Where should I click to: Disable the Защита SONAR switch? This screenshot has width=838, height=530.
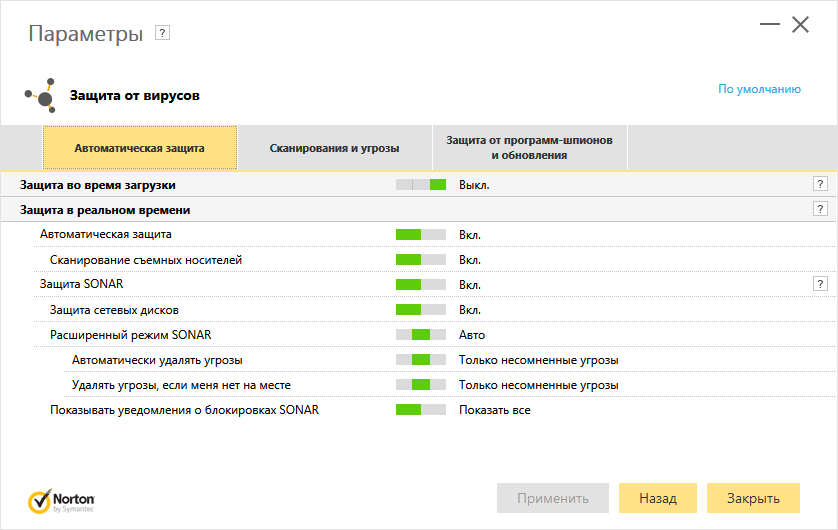(420, 285)
